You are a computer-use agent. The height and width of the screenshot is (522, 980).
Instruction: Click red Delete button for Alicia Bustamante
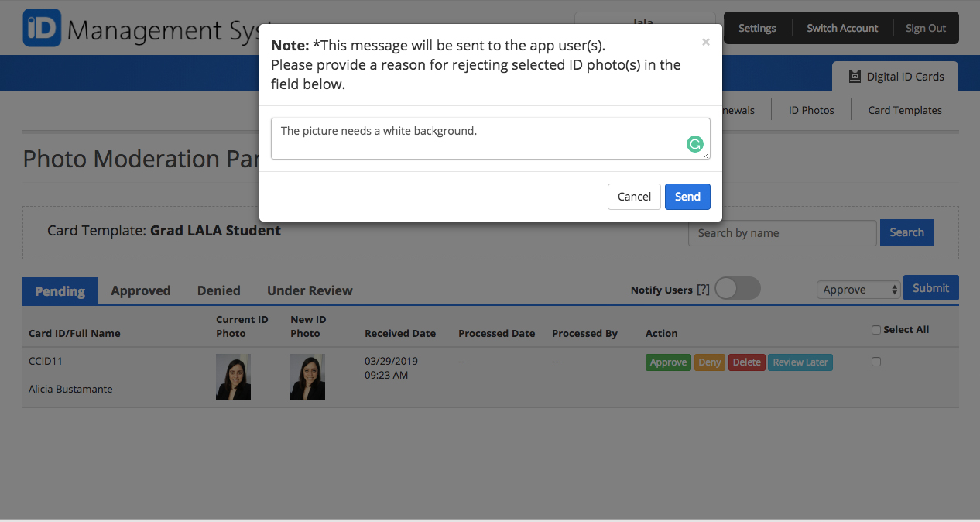pos(747,362)
